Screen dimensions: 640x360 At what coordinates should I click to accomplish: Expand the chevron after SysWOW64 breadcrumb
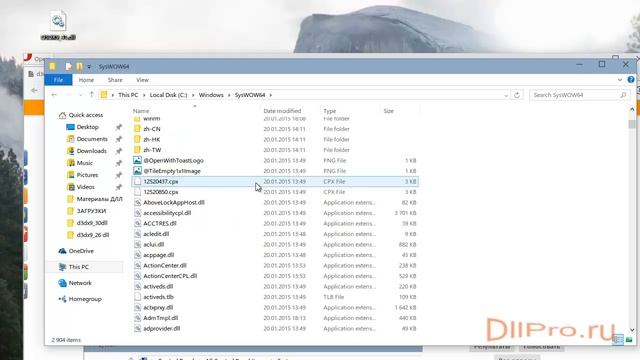(x=271, y=95)
